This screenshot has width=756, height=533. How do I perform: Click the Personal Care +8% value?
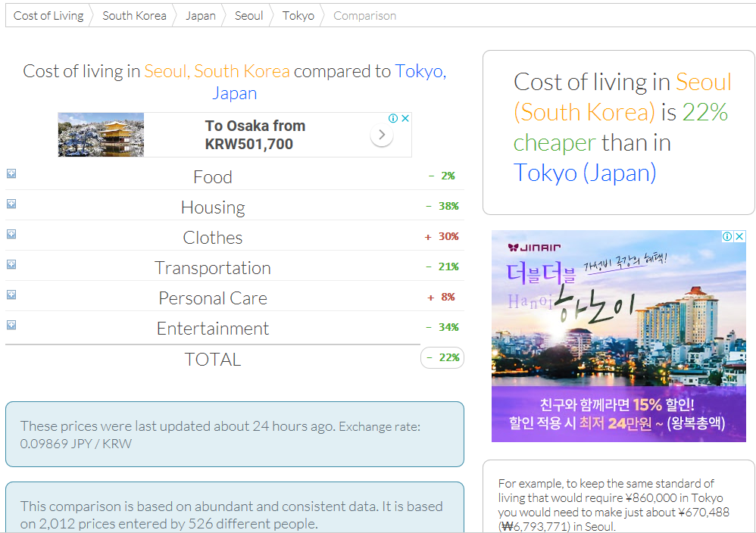tap(441, 298)
